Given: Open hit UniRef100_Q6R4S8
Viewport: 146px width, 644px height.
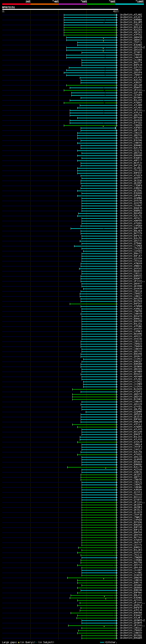Looking at the screenshot, I should 131,37.
